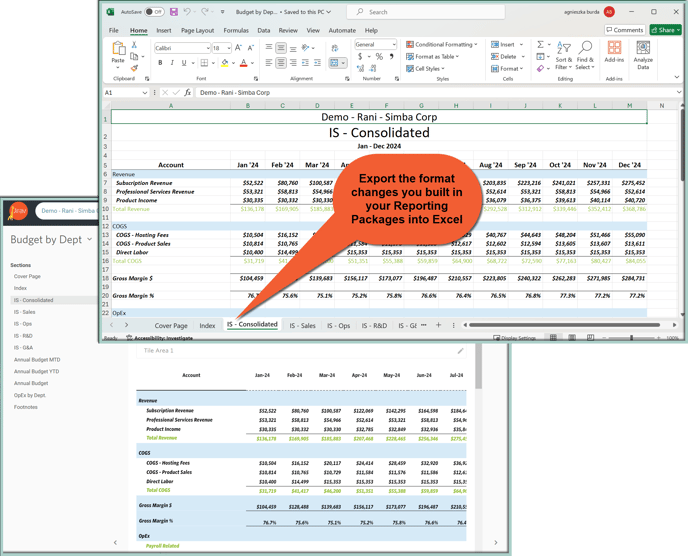Expand the Budget by Dept dropdown

90,239
